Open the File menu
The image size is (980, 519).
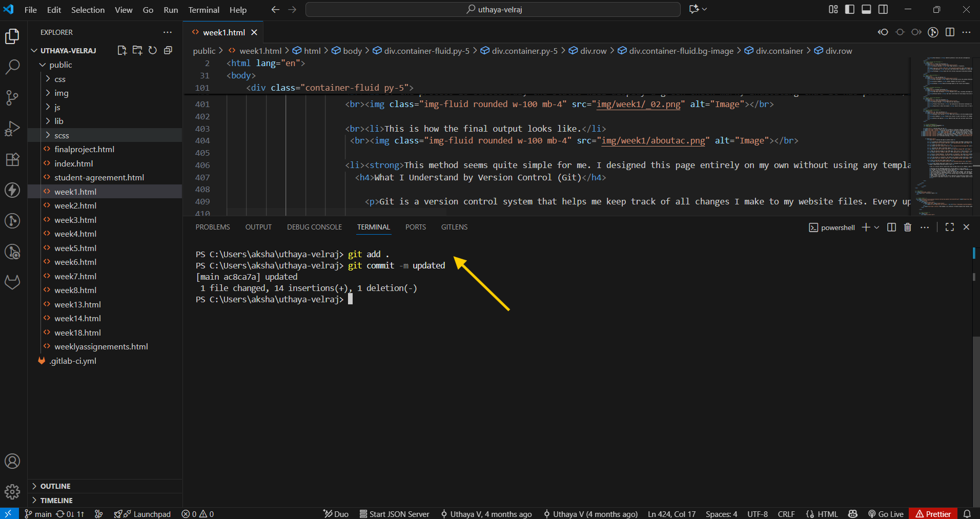[x=31, y=10]
